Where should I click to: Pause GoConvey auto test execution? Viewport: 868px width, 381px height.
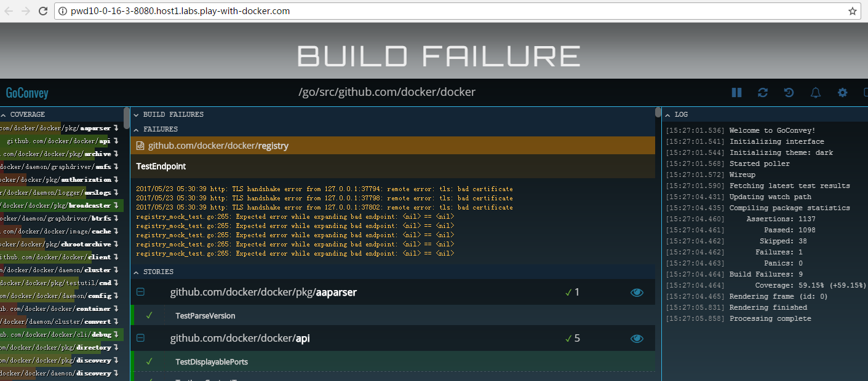736,93
